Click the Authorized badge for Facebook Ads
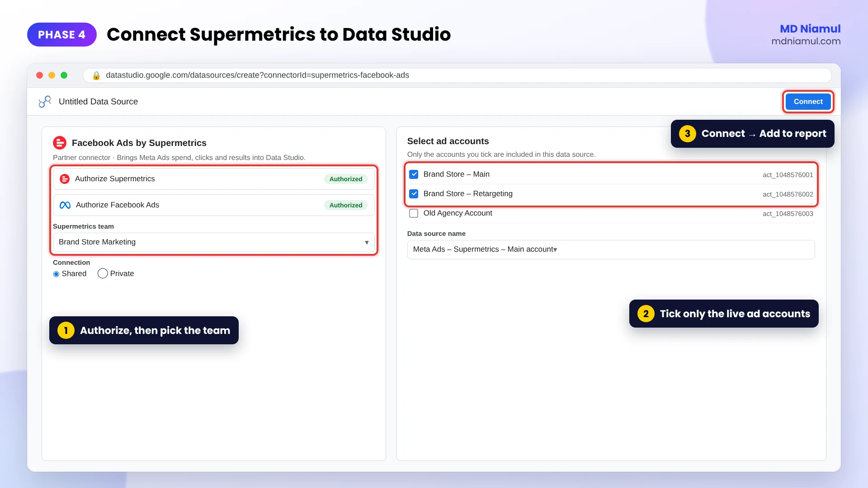This screenshot has height=488, width=868. click(x=346, y=205)
